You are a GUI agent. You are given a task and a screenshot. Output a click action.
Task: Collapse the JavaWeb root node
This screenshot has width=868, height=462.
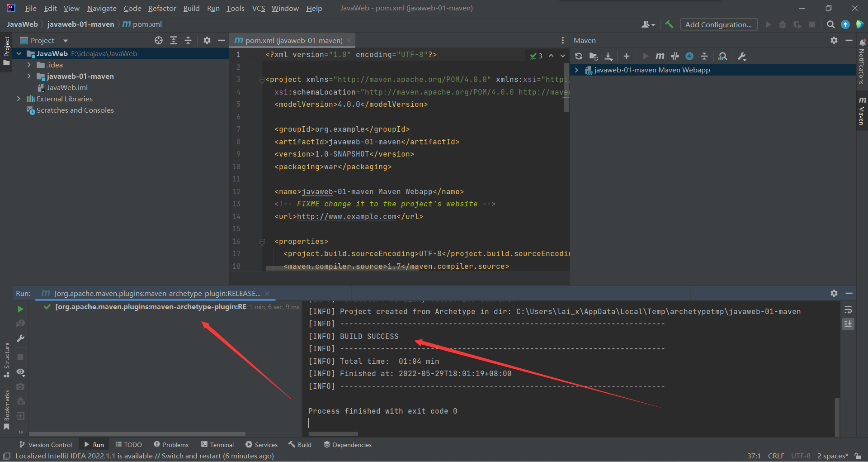click(19, 53)
